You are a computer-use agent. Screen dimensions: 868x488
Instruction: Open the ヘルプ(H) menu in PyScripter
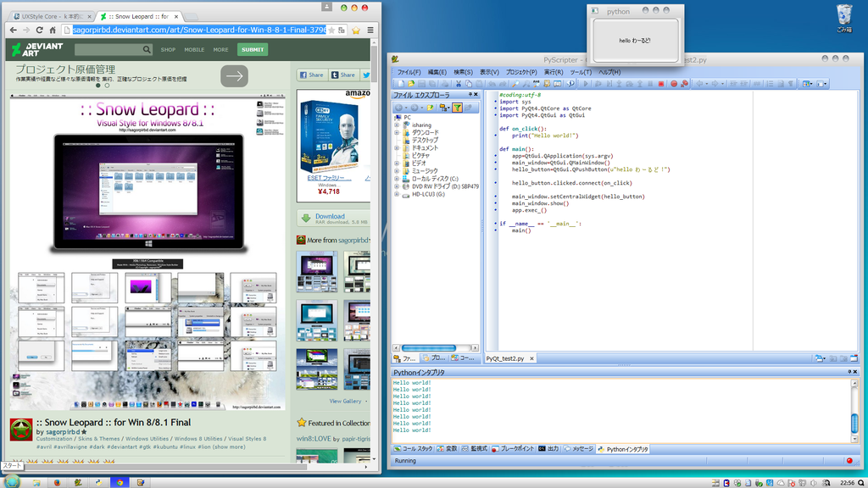609,72
